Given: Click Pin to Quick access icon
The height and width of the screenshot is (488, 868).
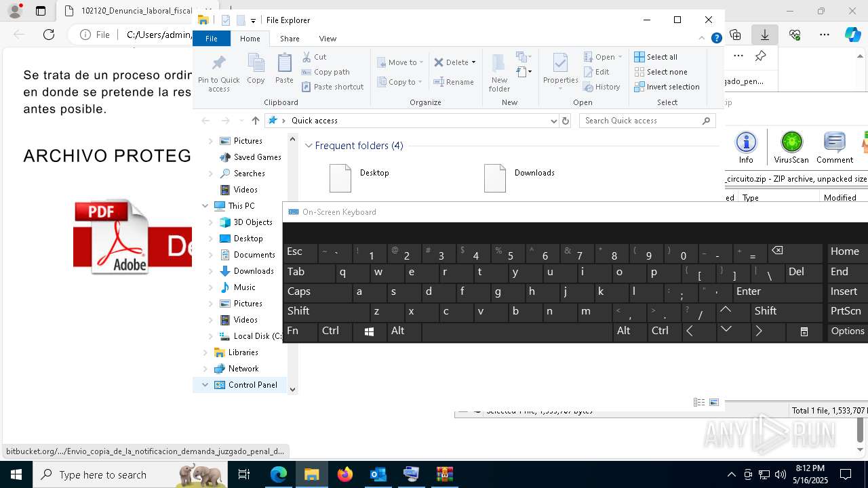Looking at the screenshot, I should [x=218, y=64].
